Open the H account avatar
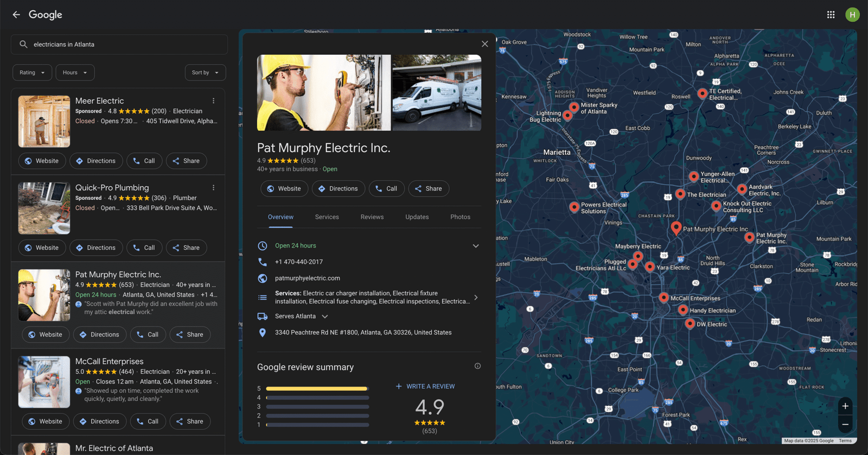The image size is (868, 455). click(x=852, y=15)
